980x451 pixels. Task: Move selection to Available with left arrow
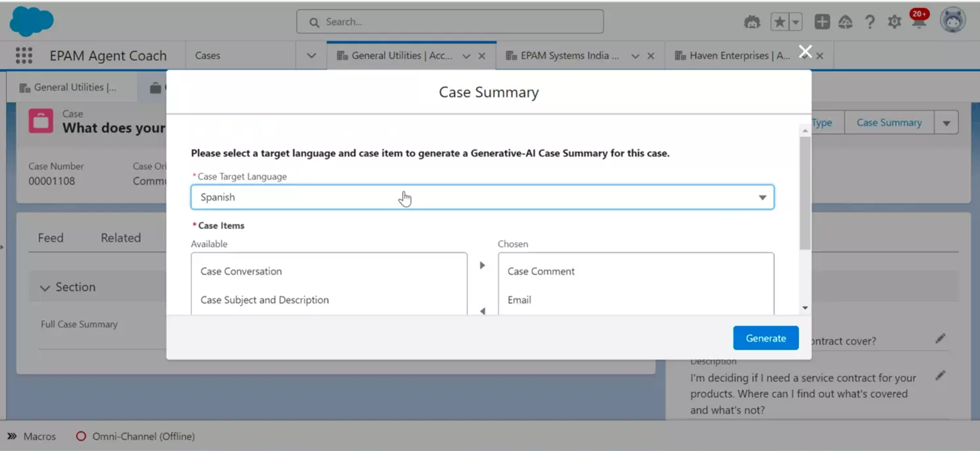pyautogui.click(x=482, y=311)
